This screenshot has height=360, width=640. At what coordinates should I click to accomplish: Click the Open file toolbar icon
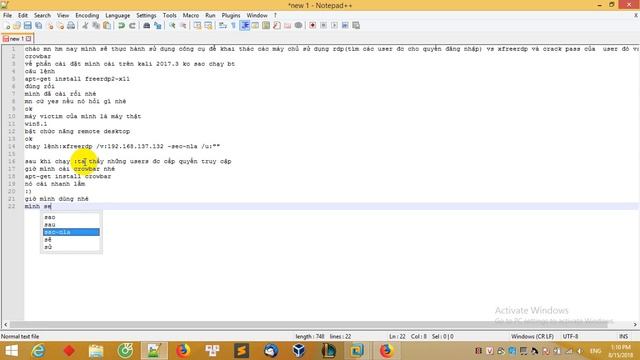pos(17,26)
